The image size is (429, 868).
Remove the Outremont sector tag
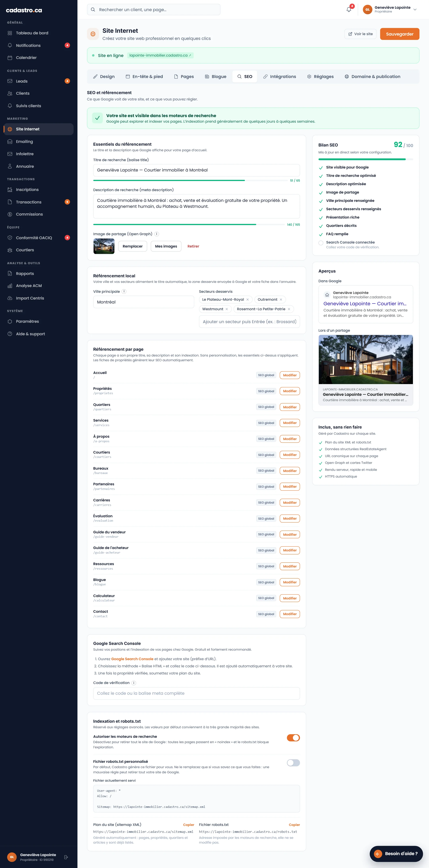pyautogui.click(x=281, y=300)
